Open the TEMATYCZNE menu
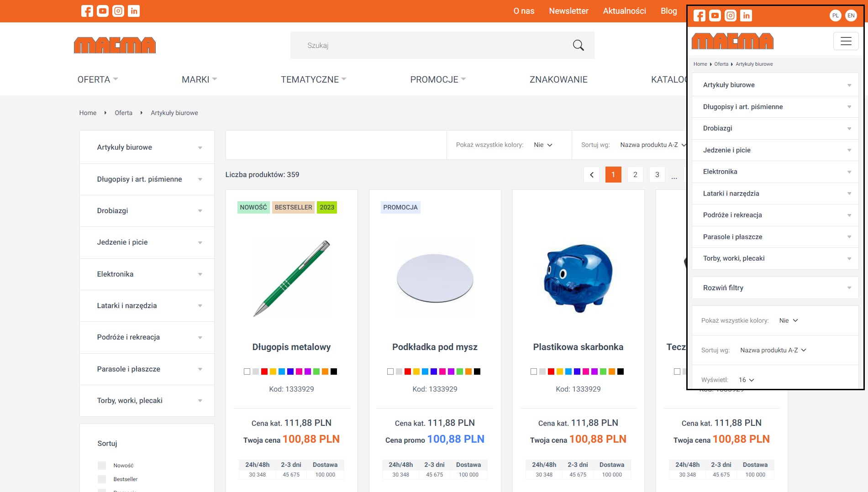The width and height of the screenshot is (868, 492). point(313,79)
